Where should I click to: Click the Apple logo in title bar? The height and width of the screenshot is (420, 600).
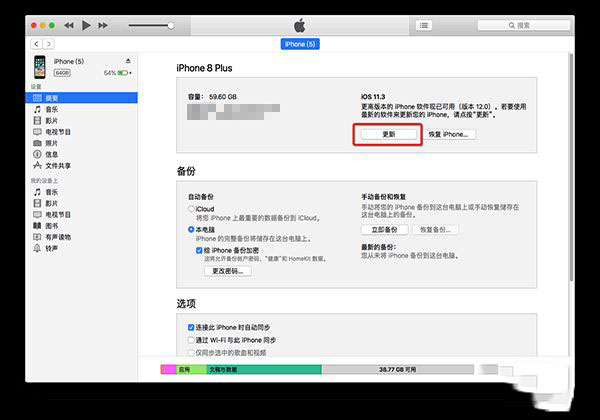click(x=300, y=25)
